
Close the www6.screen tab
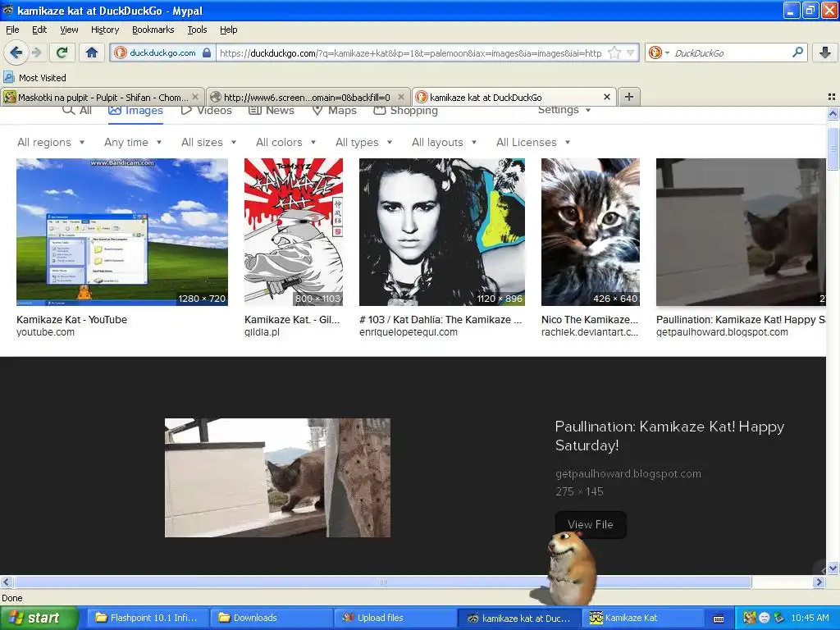click(x=400, y=97)
